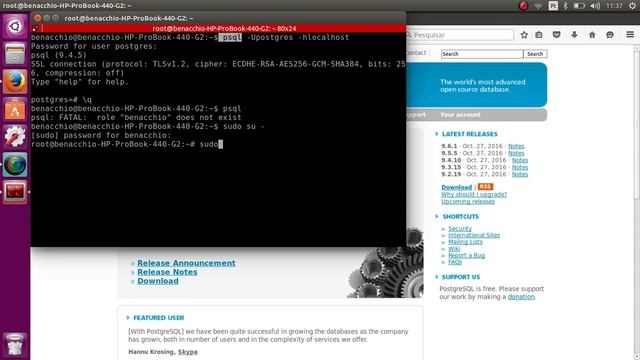Image resolution: width=640 pixels, height=360 pixels.
Task: Open the network Wi-Fi indicator
Action: [538, 6]
